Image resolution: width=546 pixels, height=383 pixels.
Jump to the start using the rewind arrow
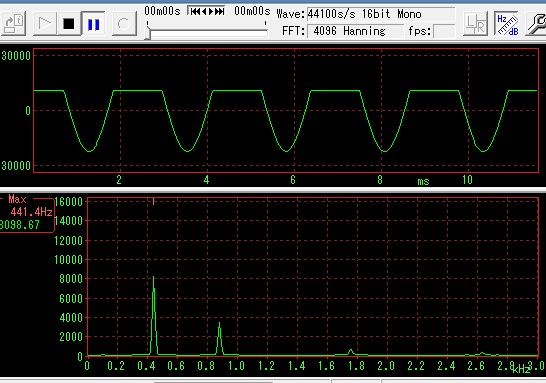pyautogui.click(x=195, y=11)
